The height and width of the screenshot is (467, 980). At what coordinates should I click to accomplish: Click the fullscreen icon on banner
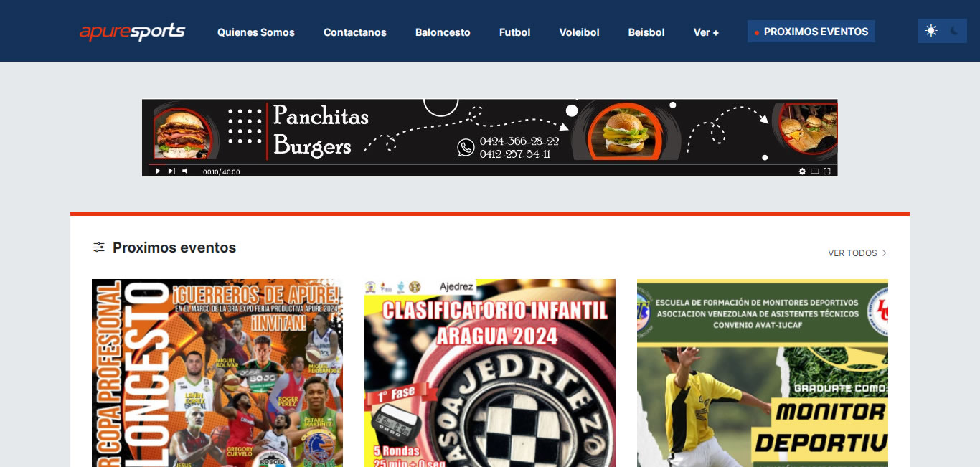tap(826, 171)
